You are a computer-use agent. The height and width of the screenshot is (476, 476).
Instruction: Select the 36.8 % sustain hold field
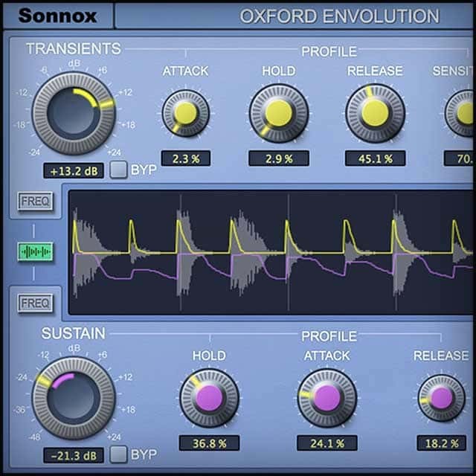209,443
